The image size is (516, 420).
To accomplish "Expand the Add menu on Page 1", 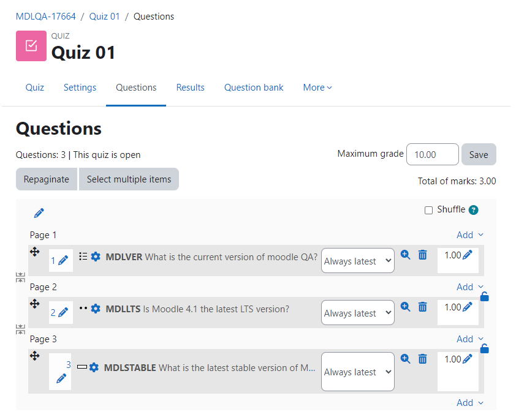I will [470, 235].
